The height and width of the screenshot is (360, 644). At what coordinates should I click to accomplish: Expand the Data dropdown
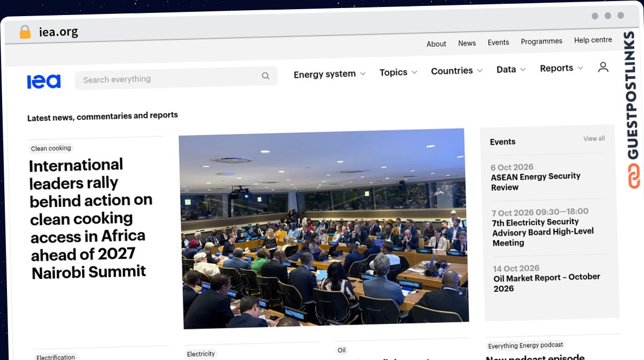point(511,69)
